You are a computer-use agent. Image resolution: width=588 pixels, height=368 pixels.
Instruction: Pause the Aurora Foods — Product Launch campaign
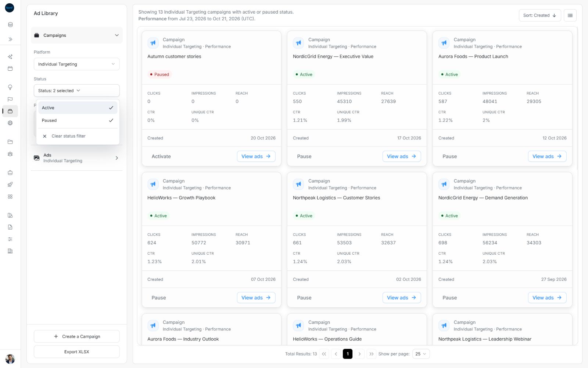[449, 156]
